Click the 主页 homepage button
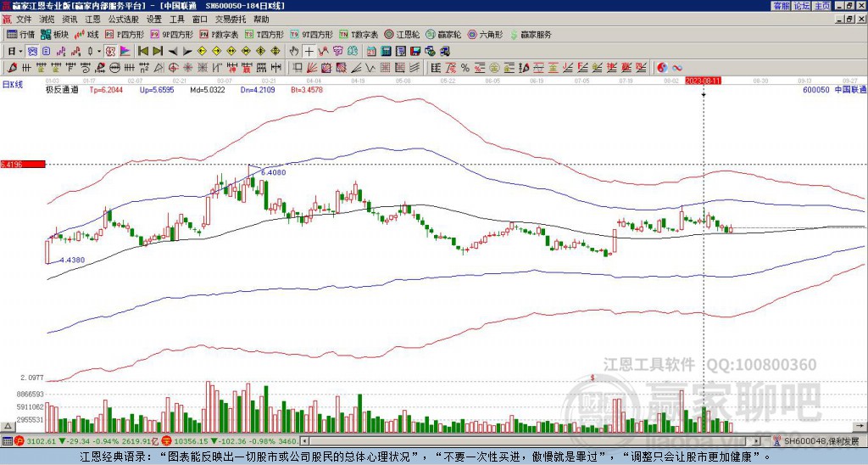 [822, 6]
